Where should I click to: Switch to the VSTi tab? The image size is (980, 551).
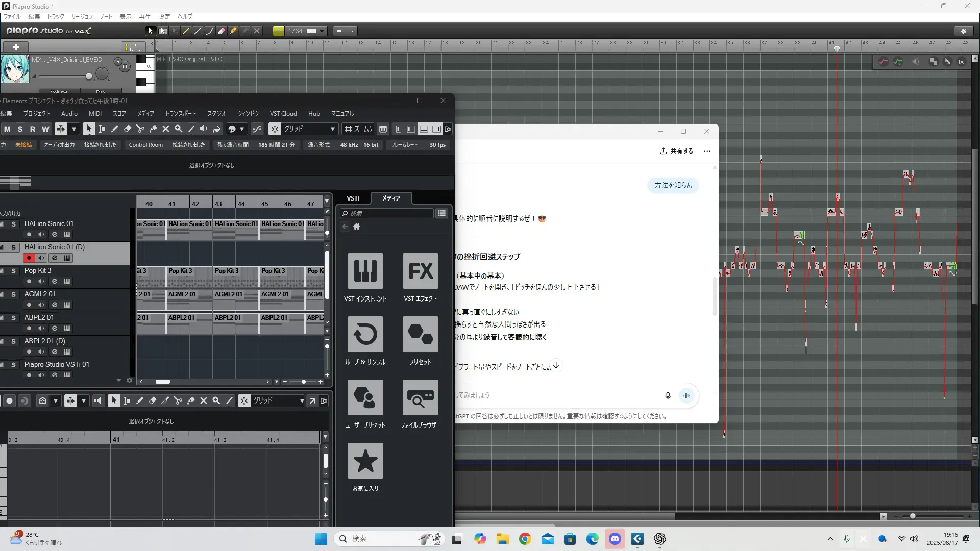point(353,198)
